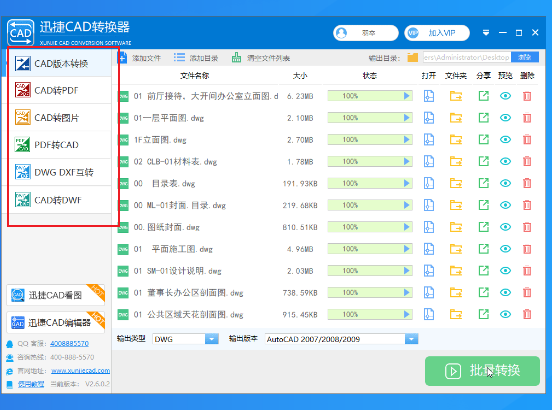Clear the file list with broom icon
Screen dimensions: 552x410
click(x=236, y=57)
